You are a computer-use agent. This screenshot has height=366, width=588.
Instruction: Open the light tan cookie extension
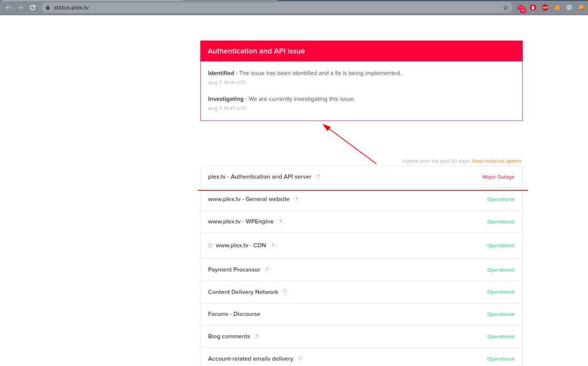[557, 7]
